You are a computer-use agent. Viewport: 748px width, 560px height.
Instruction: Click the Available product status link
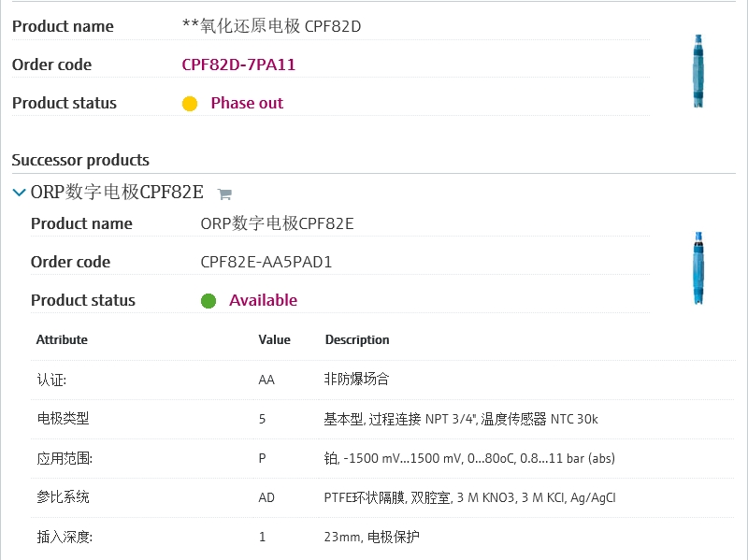263,300
